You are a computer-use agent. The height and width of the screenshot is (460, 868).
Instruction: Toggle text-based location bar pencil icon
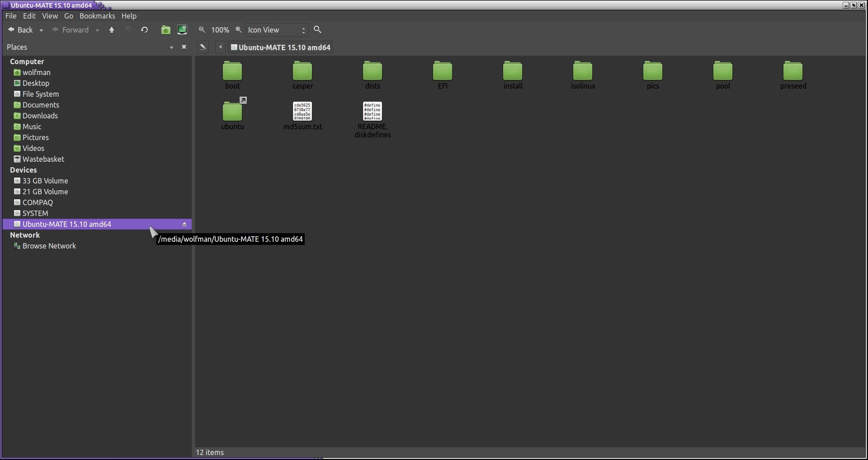[203, 47]
